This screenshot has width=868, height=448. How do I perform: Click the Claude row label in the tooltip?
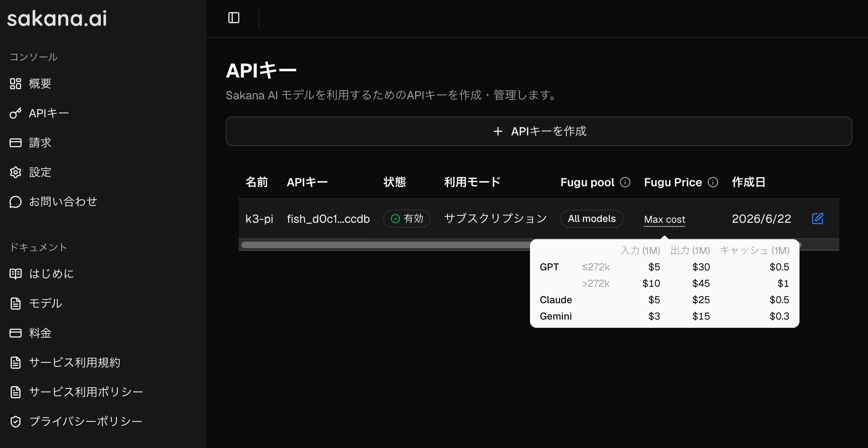coord(556,300)
